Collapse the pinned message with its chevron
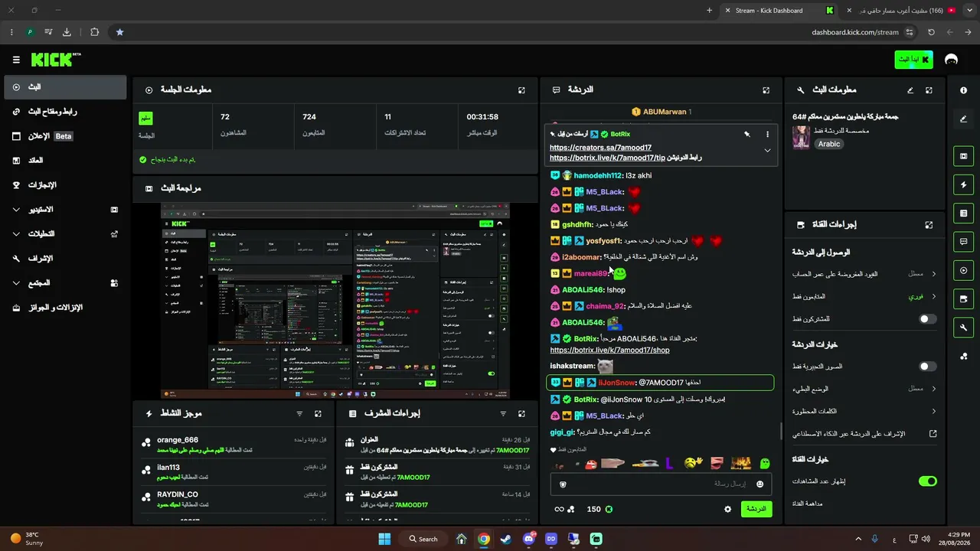Image resolution: width=980 pixels, height=551 pixels. coord(767,151)
